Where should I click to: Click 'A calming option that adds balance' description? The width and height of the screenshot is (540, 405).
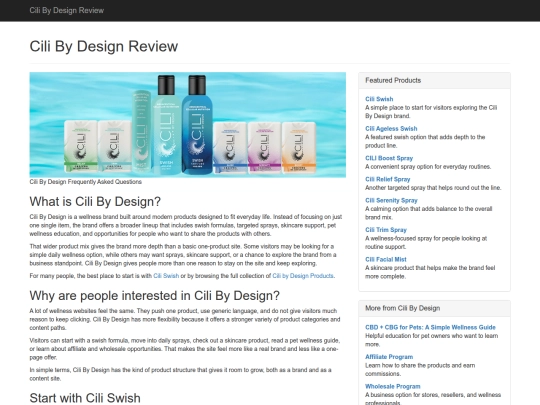pyautogui.click(x=428, y=213)
